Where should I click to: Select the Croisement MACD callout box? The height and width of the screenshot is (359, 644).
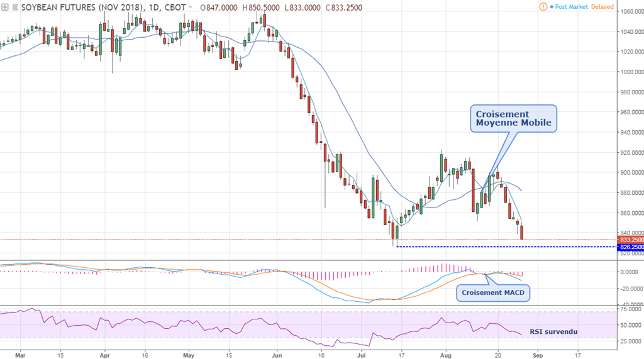pos(492,292)
